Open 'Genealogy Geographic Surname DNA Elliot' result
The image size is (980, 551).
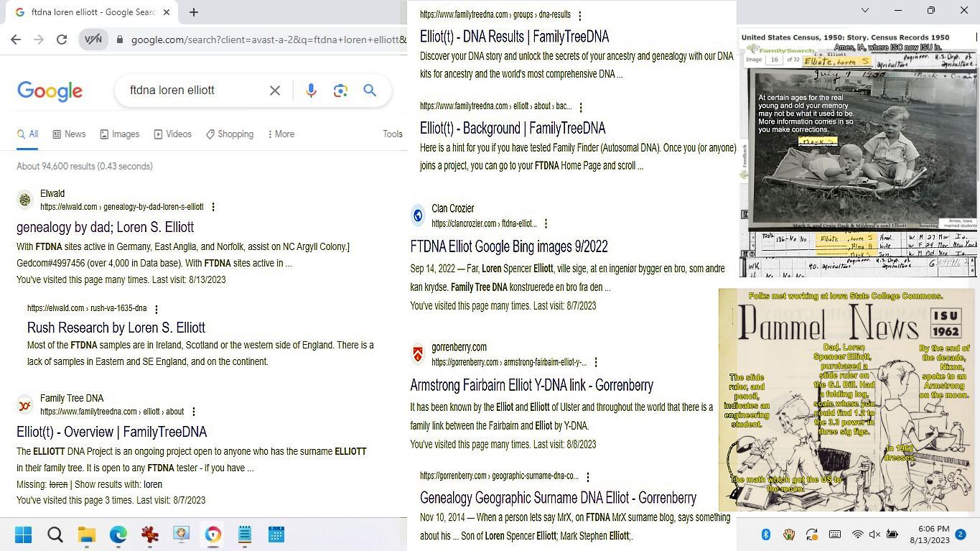point(558,498)
